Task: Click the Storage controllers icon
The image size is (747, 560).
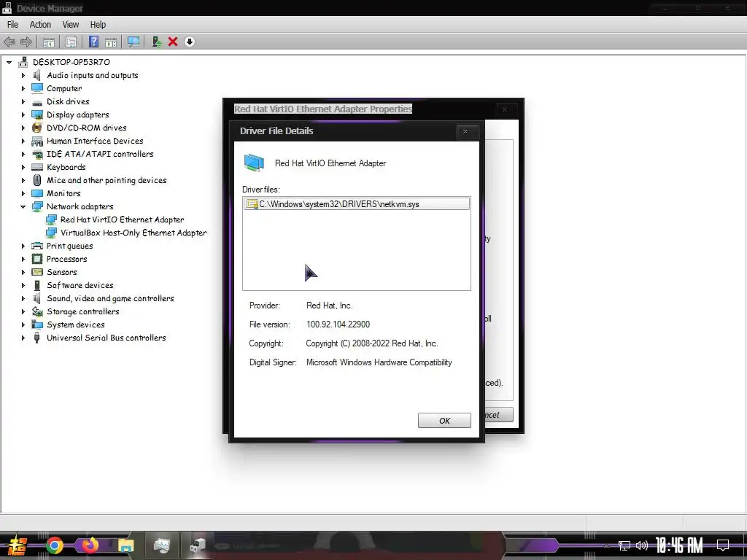Action: (x=37, y=311)
